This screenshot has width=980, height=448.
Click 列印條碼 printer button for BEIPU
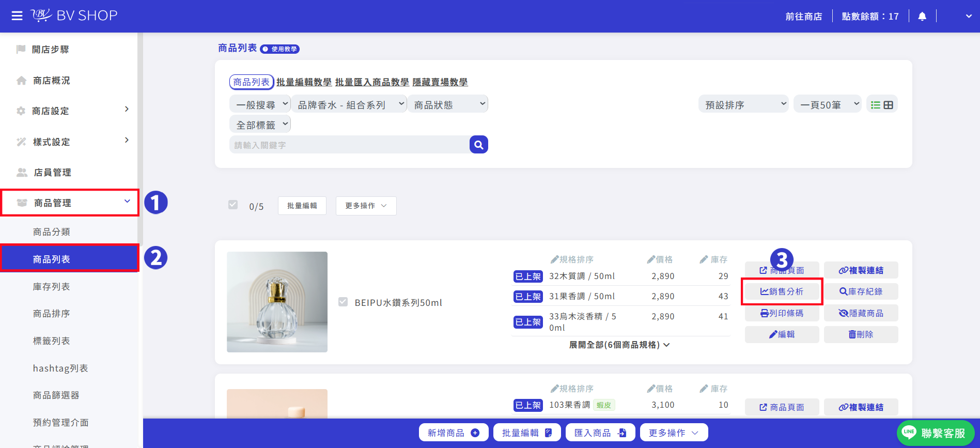click(782, 313)
